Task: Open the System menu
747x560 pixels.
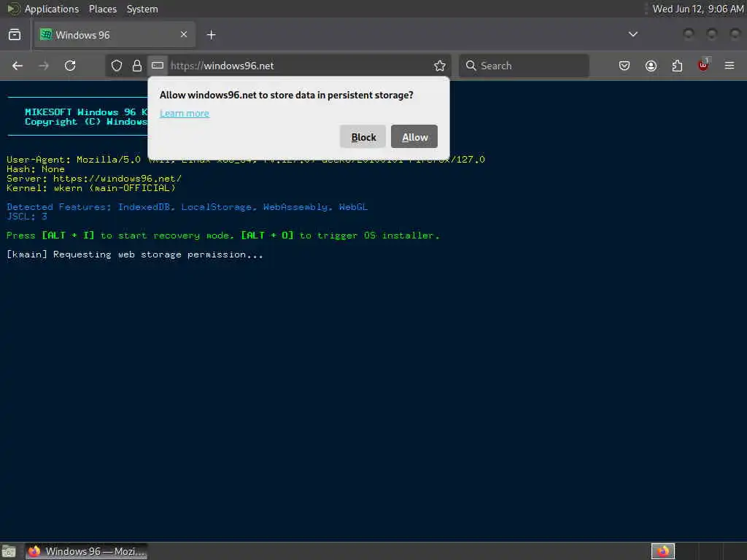Action: 142,9
